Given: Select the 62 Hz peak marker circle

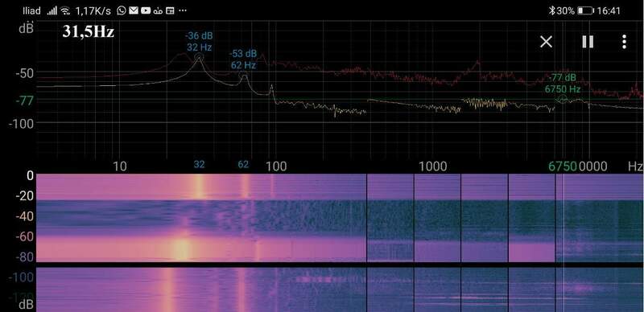Looking at the screenshot, I should pos(243,75).
